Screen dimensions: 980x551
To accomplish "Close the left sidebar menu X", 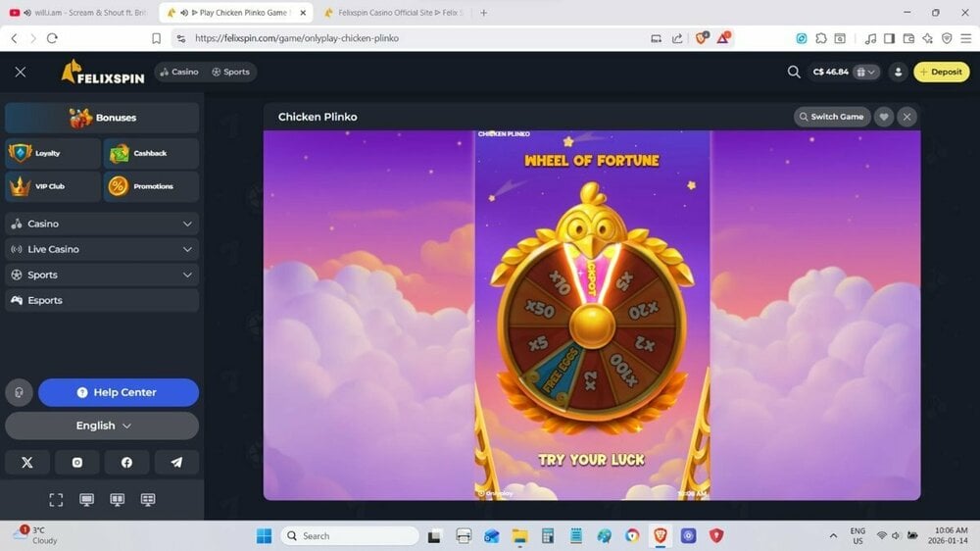I will click(21, 72).
